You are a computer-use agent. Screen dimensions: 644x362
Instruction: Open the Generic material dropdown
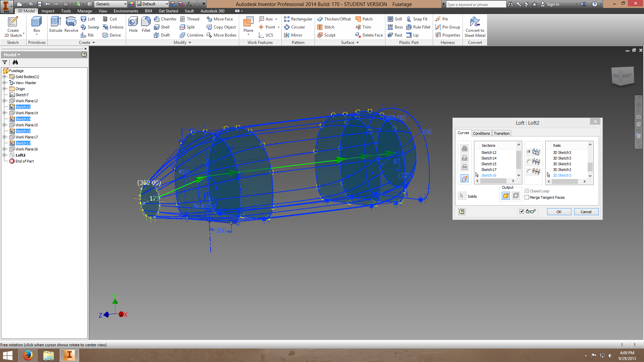coord(125,4)
